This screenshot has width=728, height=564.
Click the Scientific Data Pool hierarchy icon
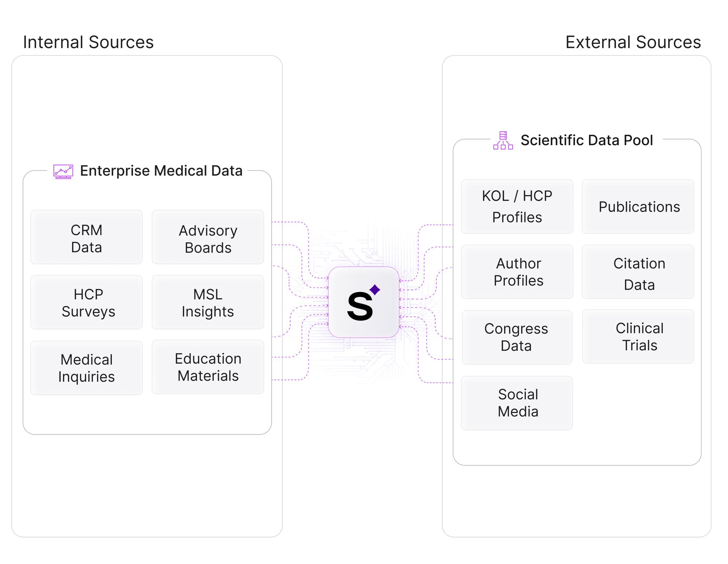tap(503, 141)
